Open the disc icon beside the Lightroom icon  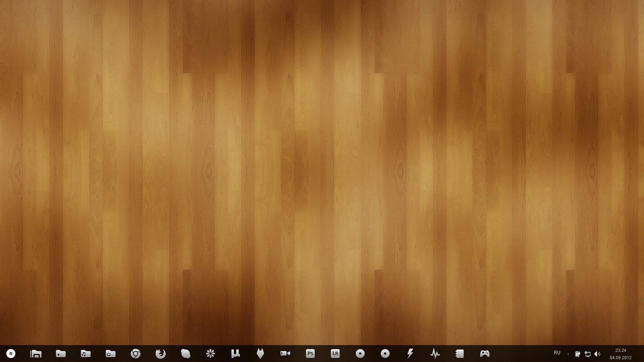pyautogui.click(x=360, y=354)
